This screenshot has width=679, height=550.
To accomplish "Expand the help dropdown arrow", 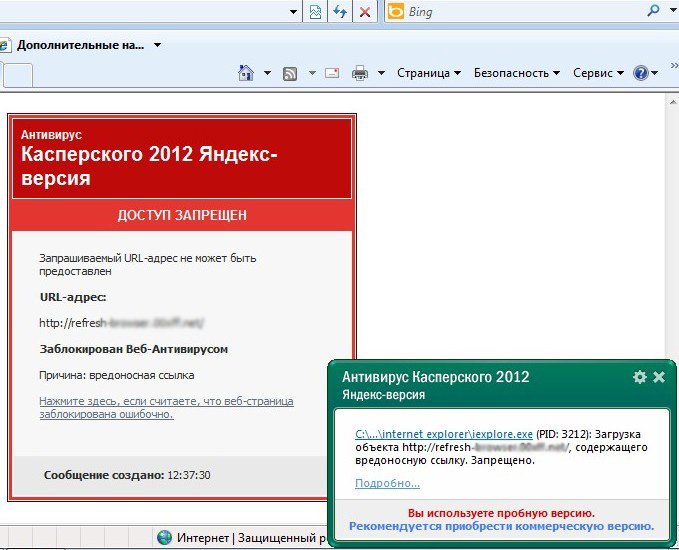I will (x=654, y=73).
